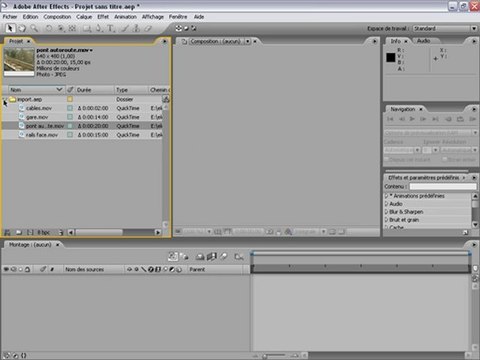The image size is (480, 360).
Task: Click First Frame button in Navigation panel
Action: (x=390, y=119)
